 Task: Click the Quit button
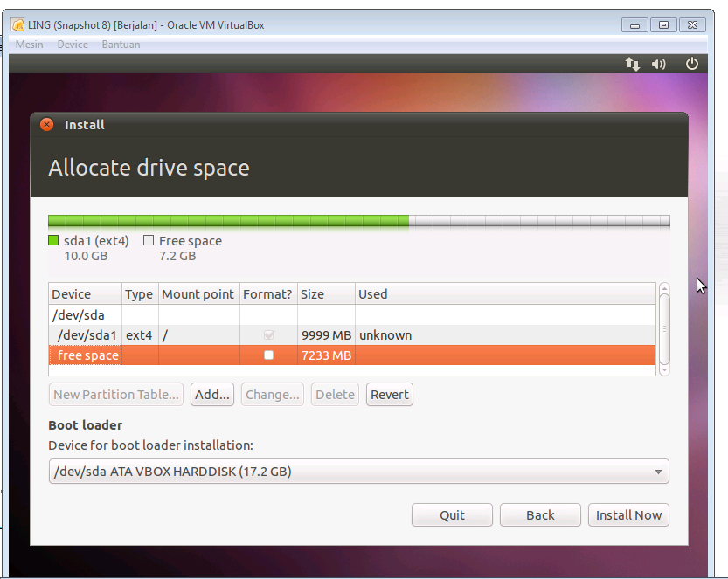(x=452, y=515)
